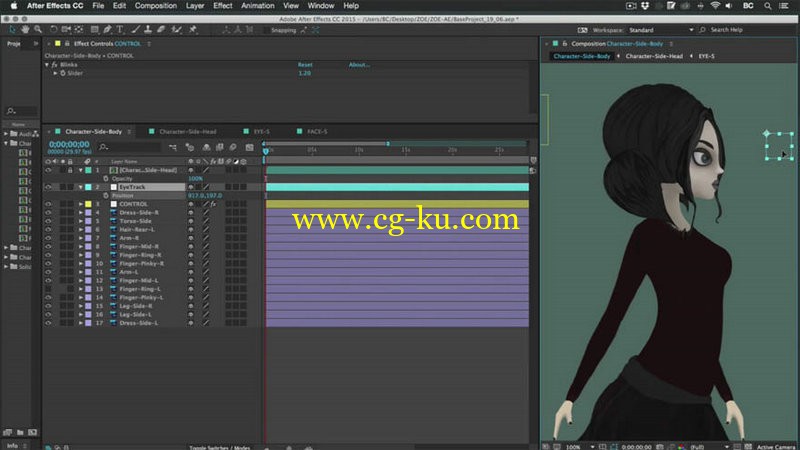Open the Workspace Standard dropdown
The image size is (800, 450).
[661, 30]
